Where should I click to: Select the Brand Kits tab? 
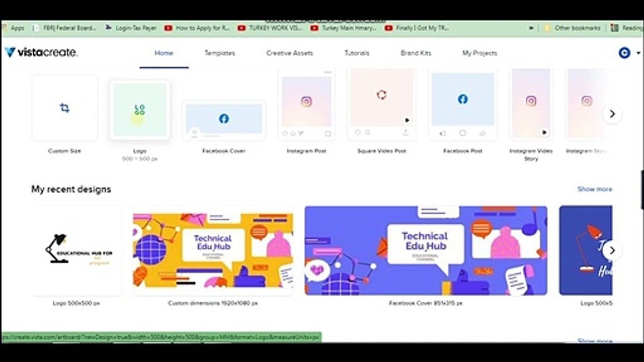coord(416,53)
